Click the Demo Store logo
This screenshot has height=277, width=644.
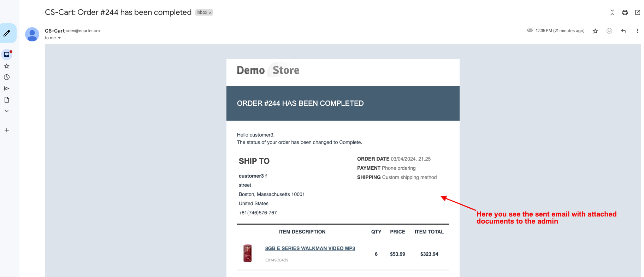click(x=268, y=70)
